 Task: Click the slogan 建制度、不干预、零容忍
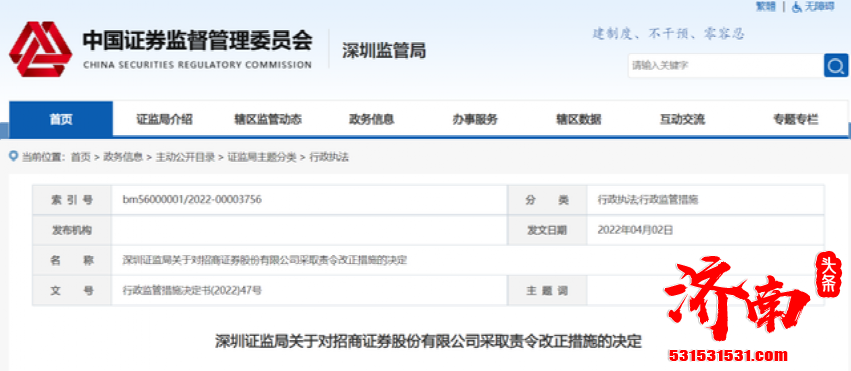pyautogui.click(x=668, y=34)
